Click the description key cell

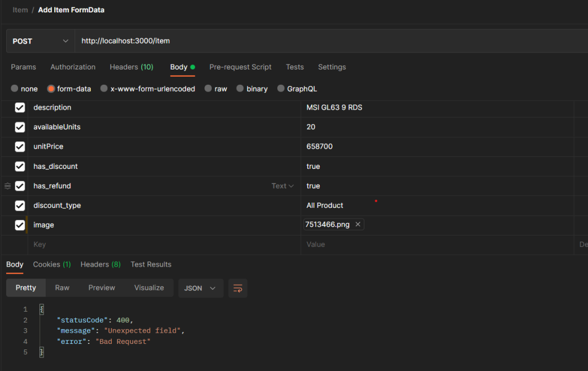click(x=164, y=107)
